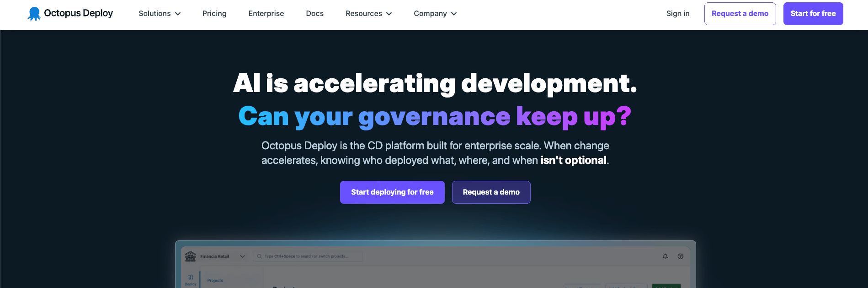Image resolution: width=868 pixels, height=288 pixels.
Task: Click the Start for free button
Action: point(813,14)
